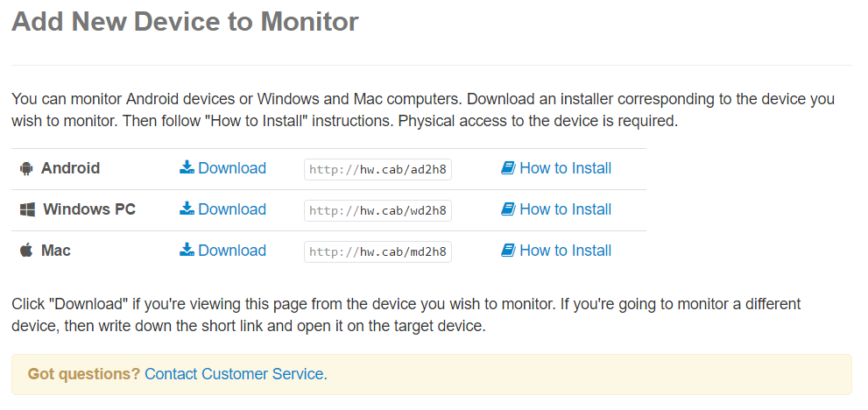Open How to Install for Windows PC
Image resolution: width=868 pixels, height=410 pixels.
pos(556,209)
